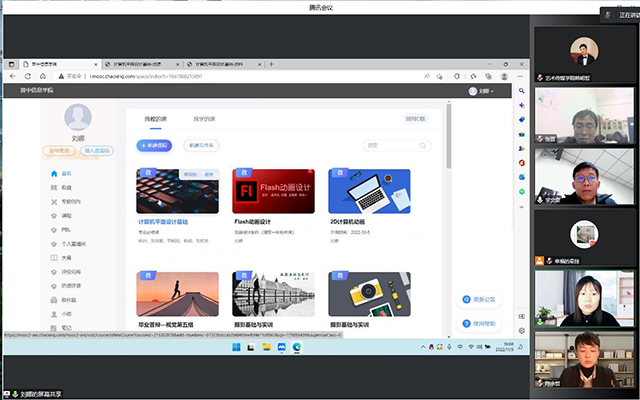Click the blue question mark help button

coord(467,323)
